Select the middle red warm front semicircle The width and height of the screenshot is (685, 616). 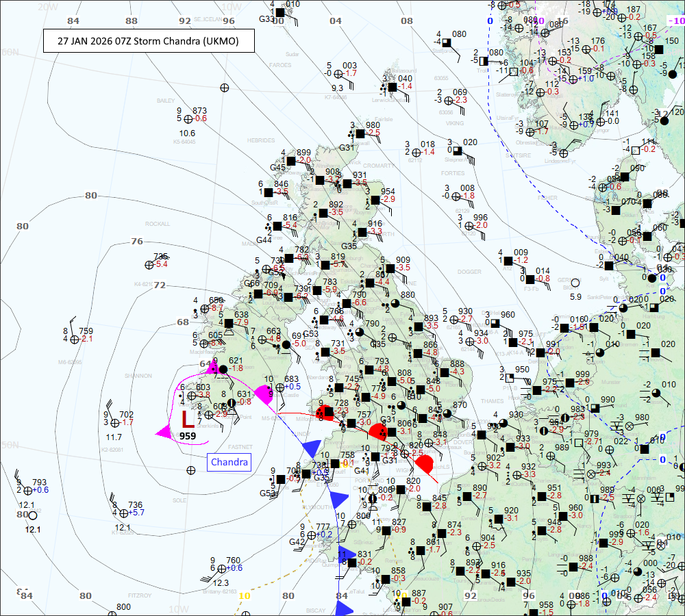click(378, 431)
